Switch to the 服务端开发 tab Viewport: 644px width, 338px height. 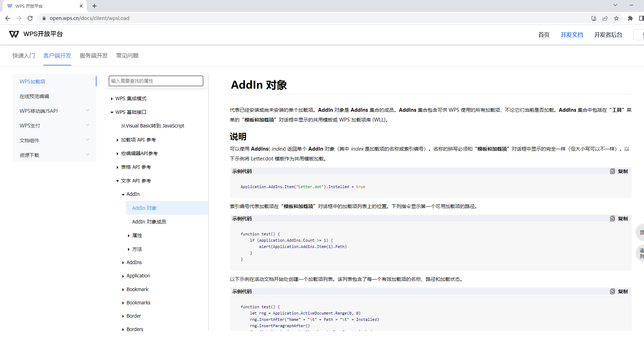[94, 56]
